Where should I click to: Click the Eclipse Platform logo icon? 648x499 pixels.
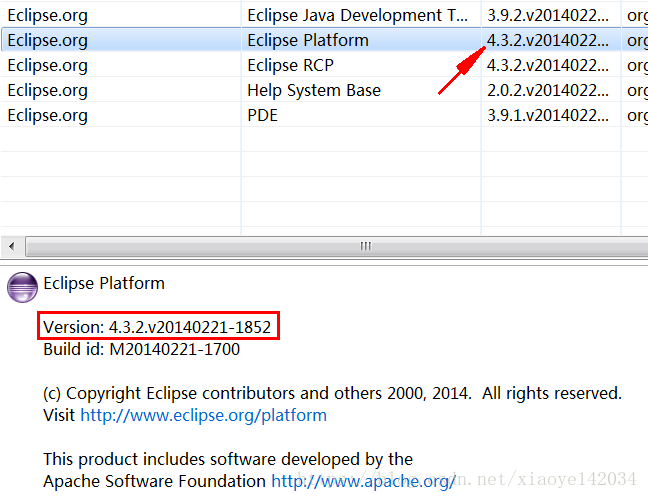tap(22, 287)
